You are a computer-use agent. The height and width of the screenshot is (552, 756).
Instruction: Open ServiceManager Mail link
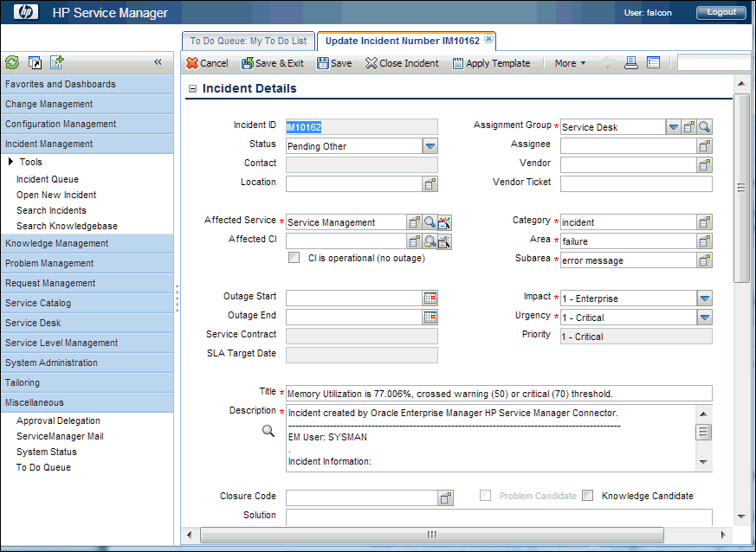[x=60, y=436]
